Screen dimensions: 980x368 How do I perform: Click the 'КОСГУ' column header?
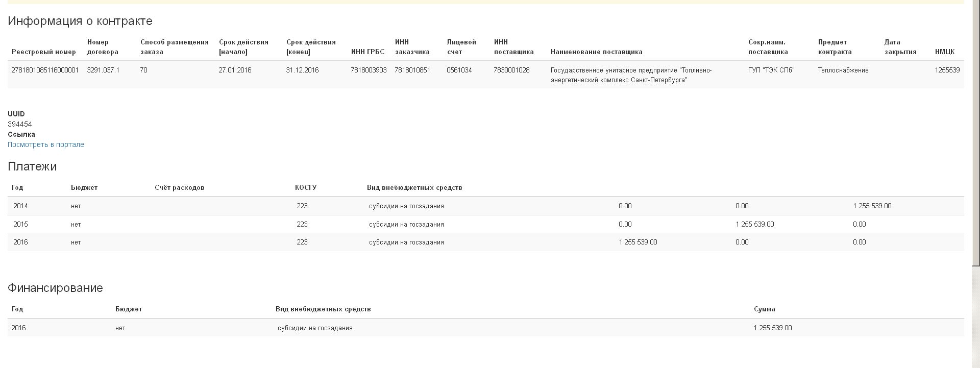point(305,187)
